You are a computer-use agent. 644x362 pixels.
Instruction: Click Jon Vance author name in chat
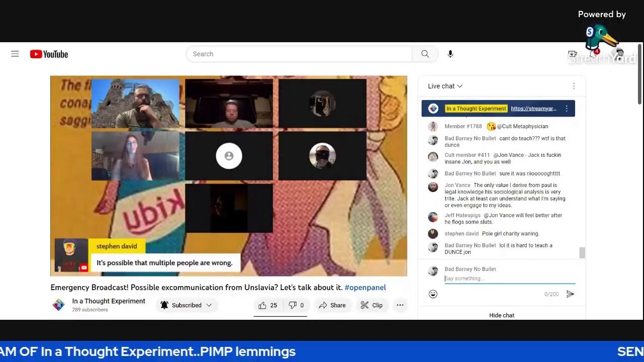(x=457, y=185)
